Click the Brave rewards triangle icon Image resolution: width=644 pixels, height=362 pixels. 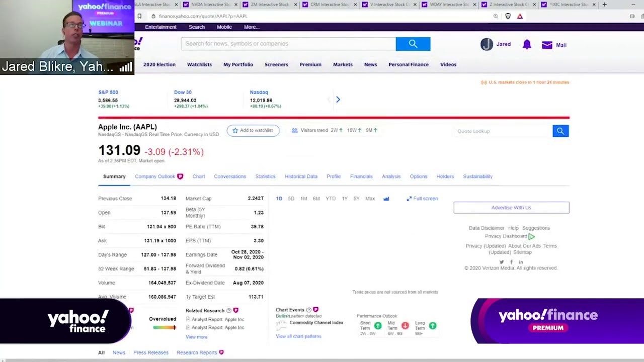pos(520,16)
